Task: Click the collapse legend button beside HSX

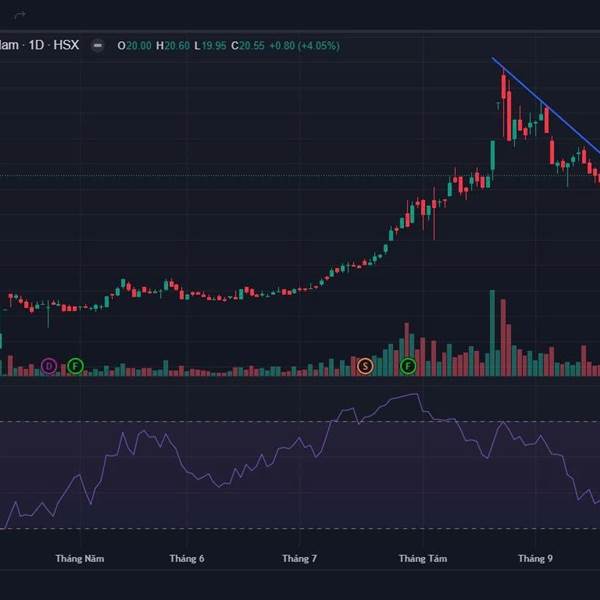Action: (x=98, y=46)
